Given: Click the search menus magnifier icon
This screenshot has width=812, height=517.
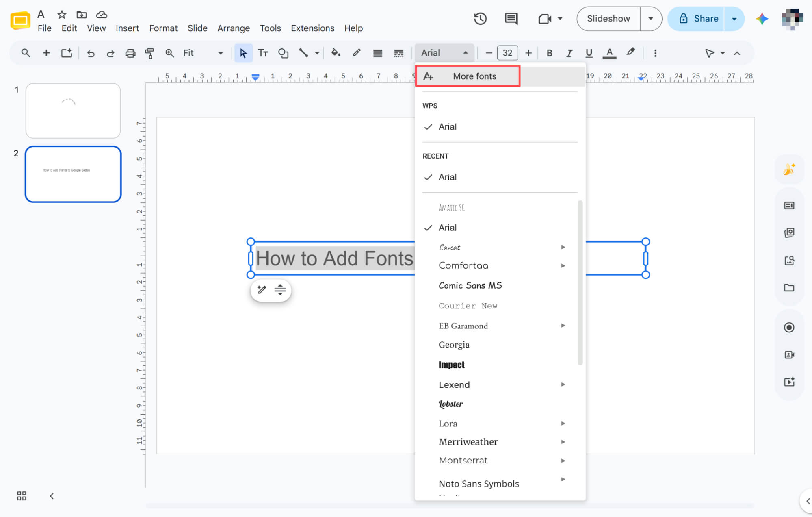Looking at the screenshot, I should click(x=26, y=53).
